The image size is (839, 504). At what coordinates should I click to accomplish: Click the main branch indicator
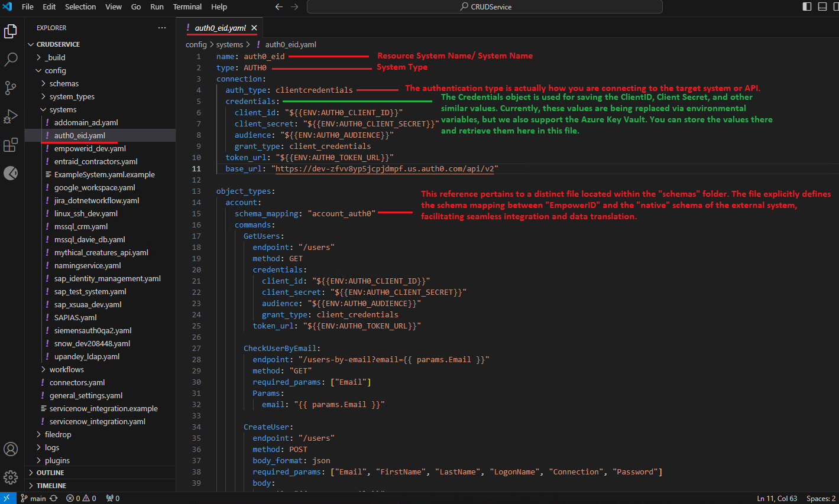tap(33, 498)
